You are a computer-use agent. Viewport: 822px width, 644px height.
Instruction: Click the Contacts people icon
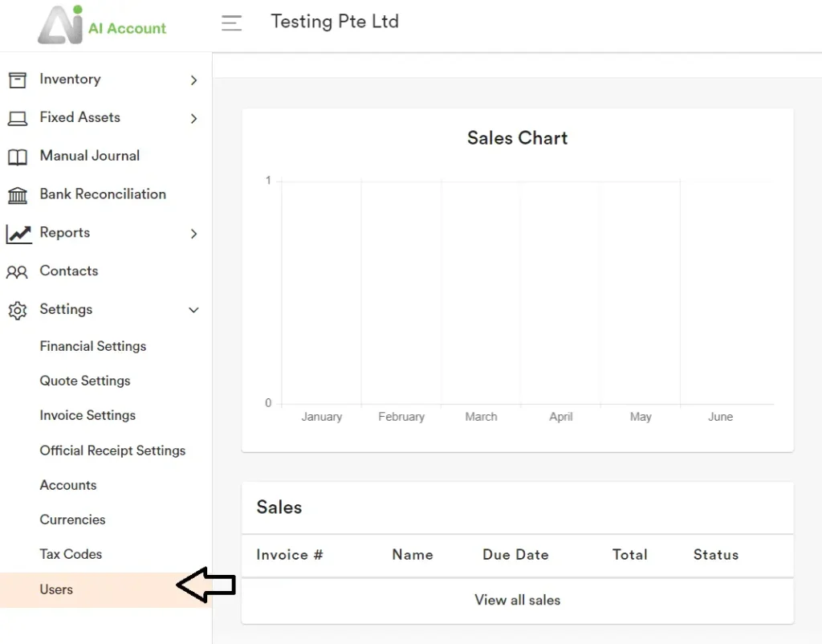18,271
